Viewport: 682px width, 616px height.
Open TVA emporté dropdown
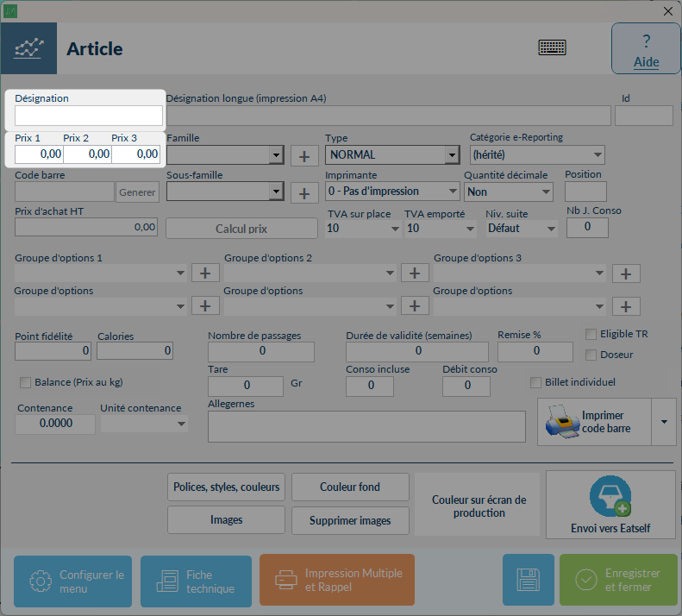[440, 229]
